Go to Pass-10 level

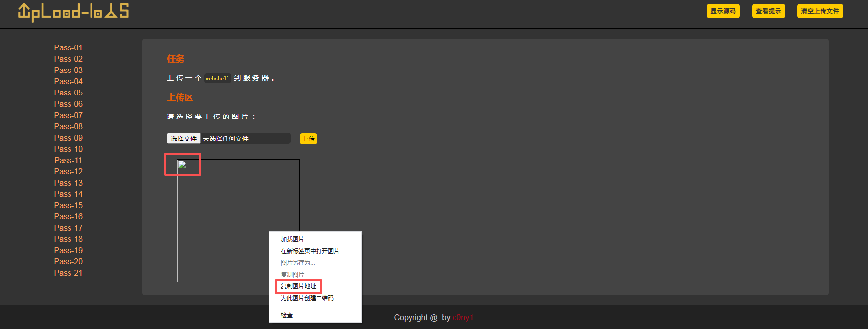pos(68,149)
